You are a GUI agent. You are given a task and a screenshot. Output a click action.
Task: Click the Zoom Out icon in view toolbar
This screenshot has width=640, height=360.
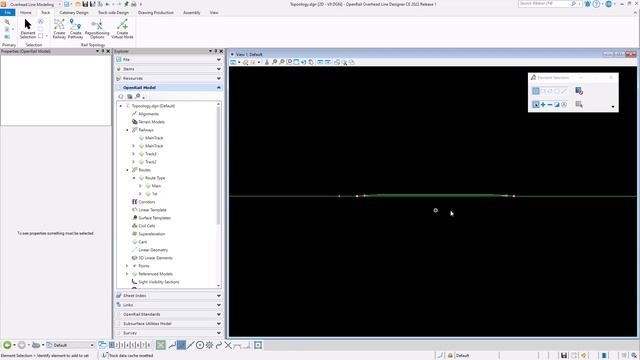click(x=282, y=62)
